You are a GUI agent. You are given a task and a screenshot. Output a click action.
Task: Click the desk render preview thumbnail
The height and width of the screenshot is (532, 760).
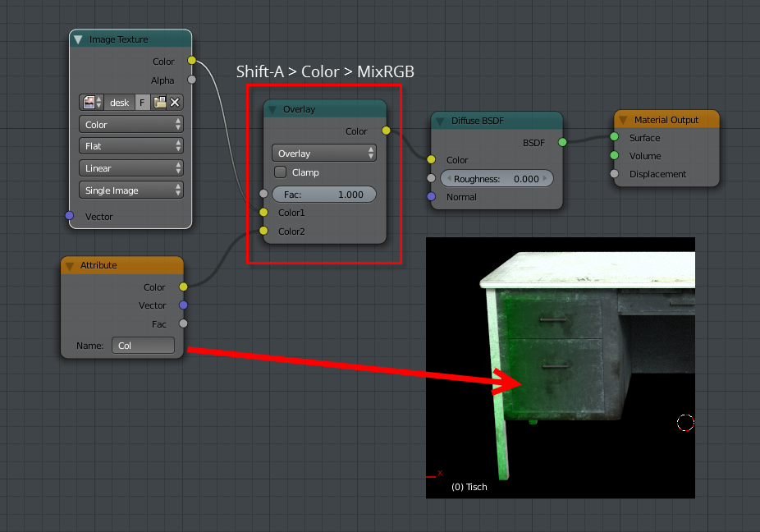click(x=561, y=368)
